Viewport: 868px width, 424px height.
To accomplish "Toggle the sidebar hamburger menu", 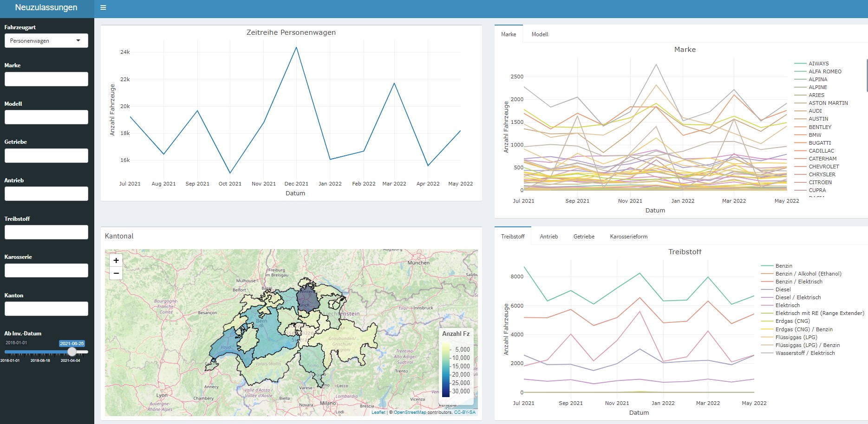I will point(103,7).
